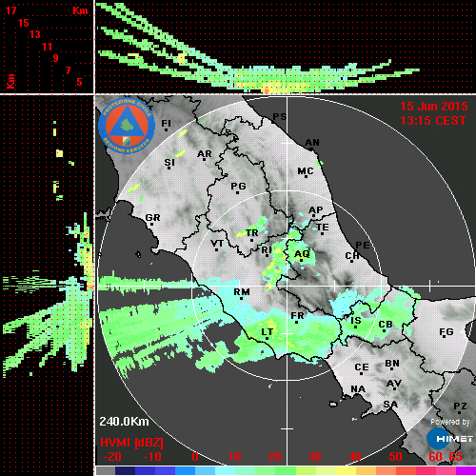
Task: Click the magenta swatch at color bar end
Action: tap(466, 470)
